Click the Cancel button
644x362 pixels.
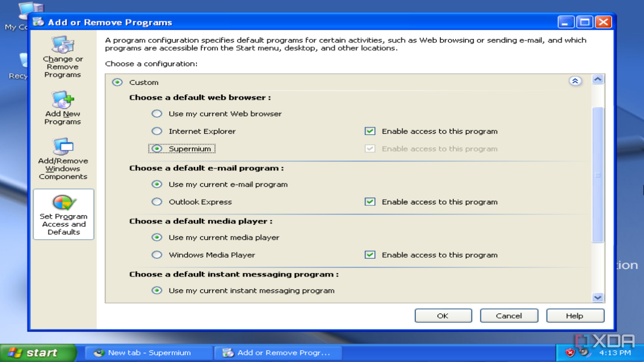pos(509,316)
